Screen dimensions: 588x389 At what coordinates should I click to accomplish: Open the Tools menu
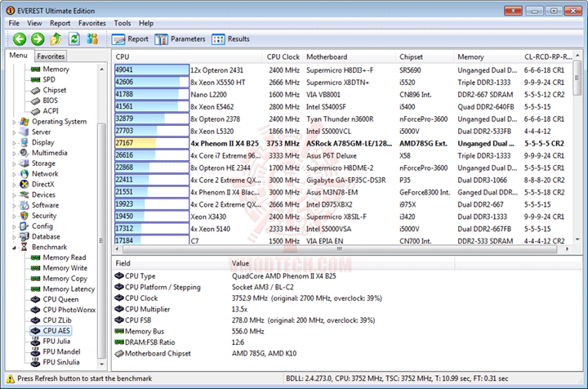pos(122,23)
